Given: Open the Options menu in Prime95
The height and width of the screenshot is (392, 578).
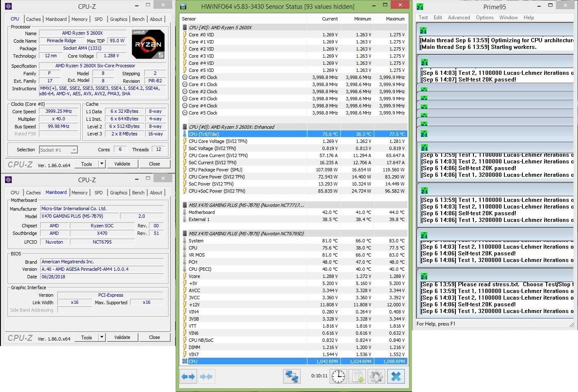Looking at the screenshot, I should point(484,18).
